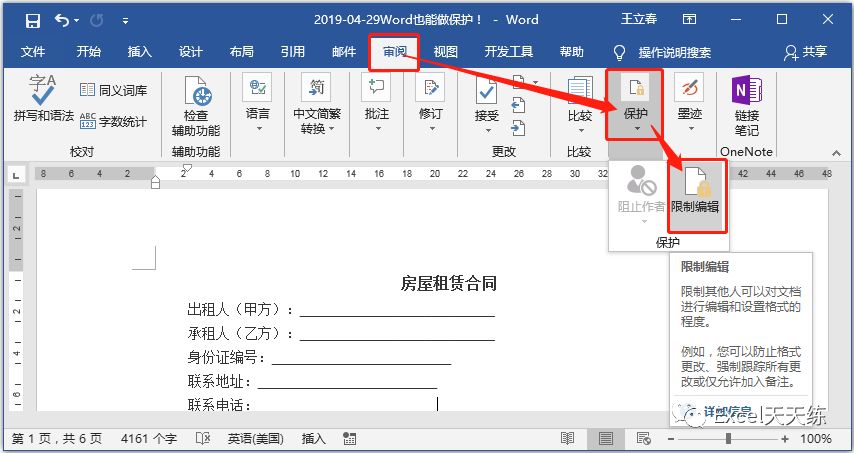854x453 pixels.
Task: Collapse the ribbon with the chevron
Action: [x=836, y=153]
